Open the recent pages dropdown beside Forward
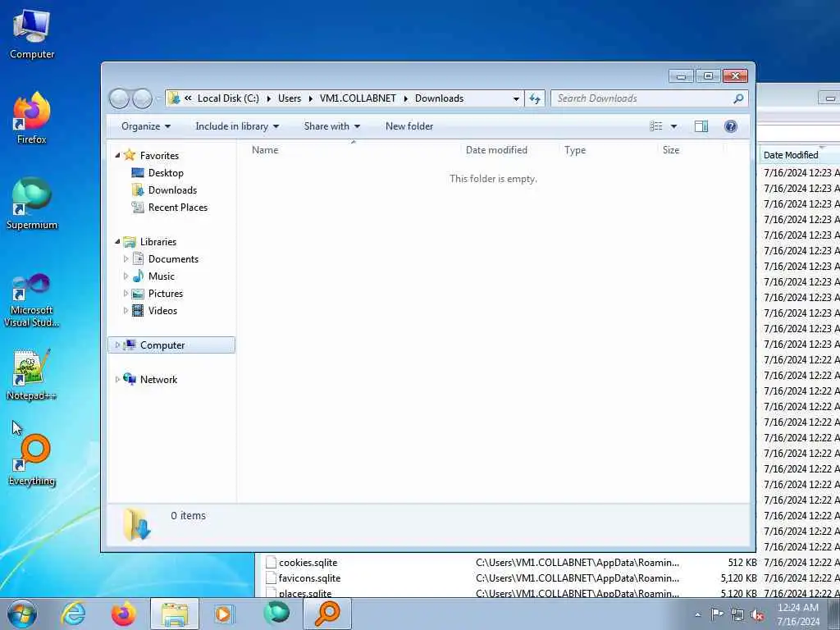Image resolution: width=840 pixels, height=630 pixels. [157, 98]
